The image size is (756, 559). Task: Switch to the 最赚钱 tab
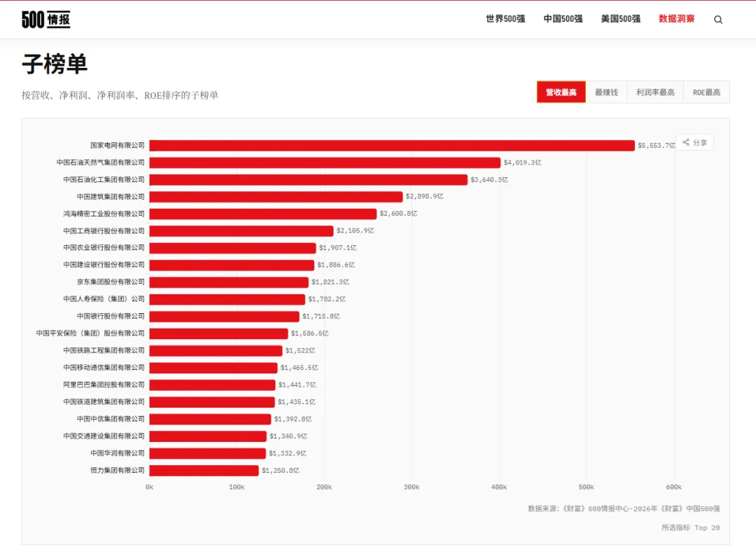[606, 92]
